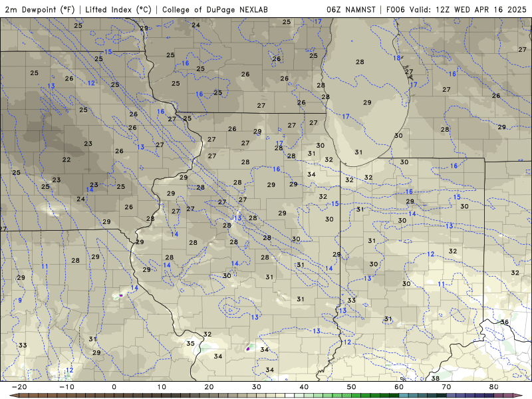Click the dewpoint value 22 on the map

66,160
